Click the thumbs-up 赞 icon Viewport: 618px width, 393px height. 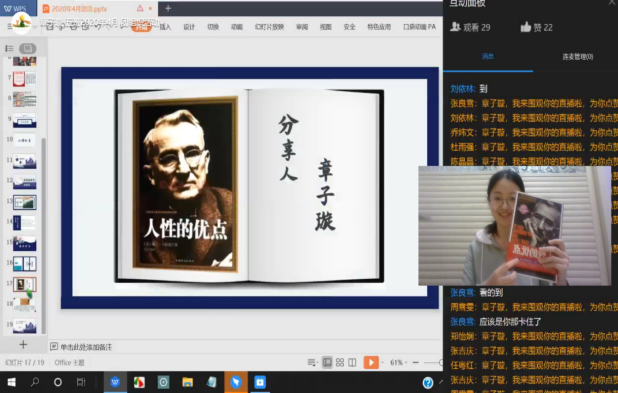[526, 27]
